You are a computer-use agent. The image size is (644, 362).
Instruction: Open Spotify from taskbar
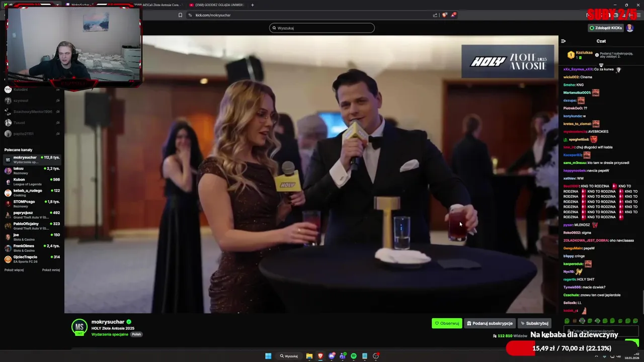(354, 356)
